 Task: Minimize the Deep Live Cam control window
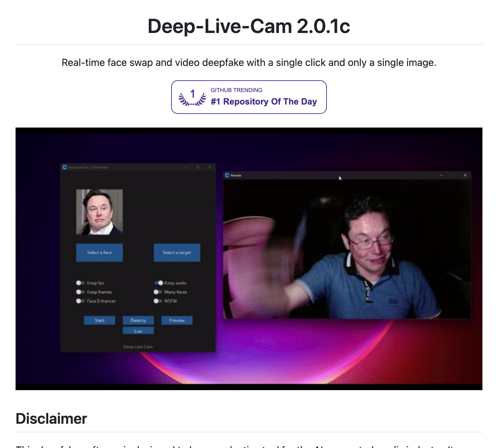coord(186,167)
